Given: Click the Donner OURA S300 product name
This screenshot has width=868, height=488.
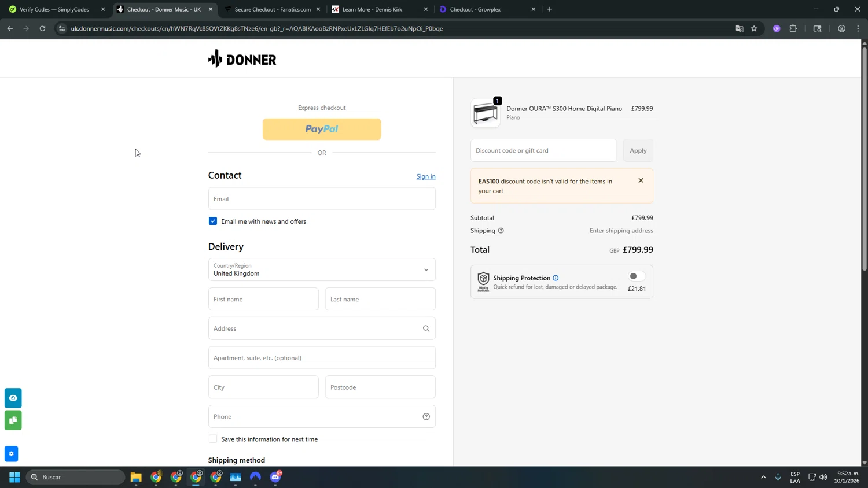Looking at the screenshot, I should click(564, 109).
